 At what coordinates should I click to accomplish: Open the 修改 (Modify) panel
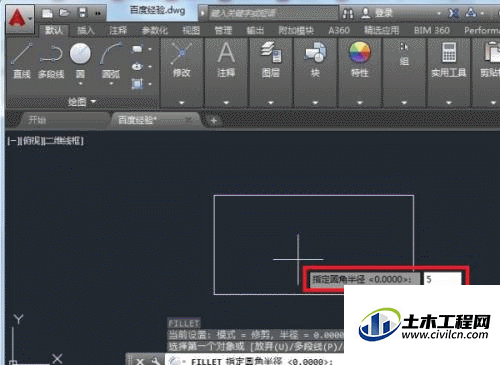tap(182, 60)
